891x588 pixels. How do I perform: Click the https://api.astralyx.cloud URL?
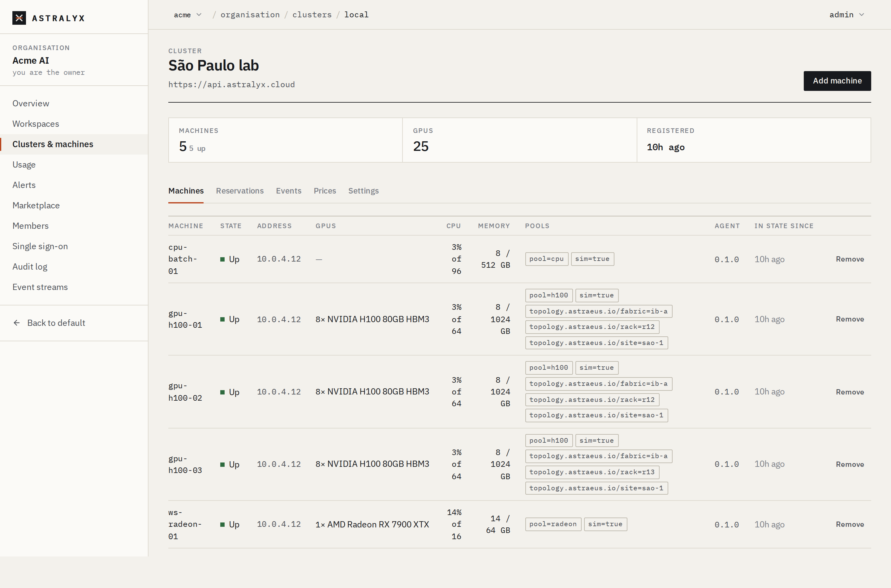(x=231, y=84)
